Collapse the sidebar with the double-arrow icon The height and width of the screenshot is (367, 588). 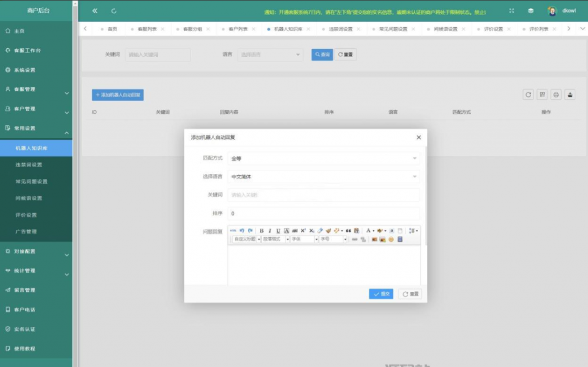pos(95,11)
